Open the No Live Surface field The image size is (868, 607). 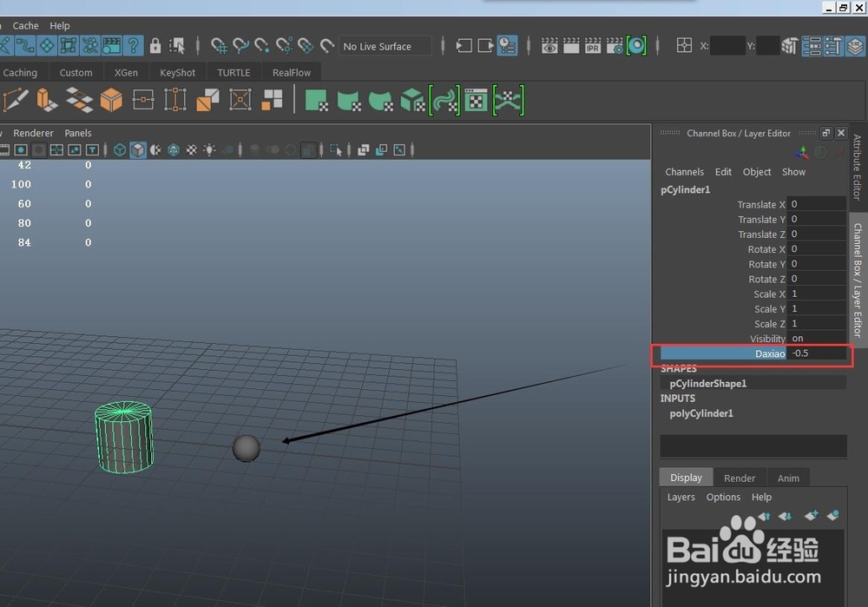point(385,47)
